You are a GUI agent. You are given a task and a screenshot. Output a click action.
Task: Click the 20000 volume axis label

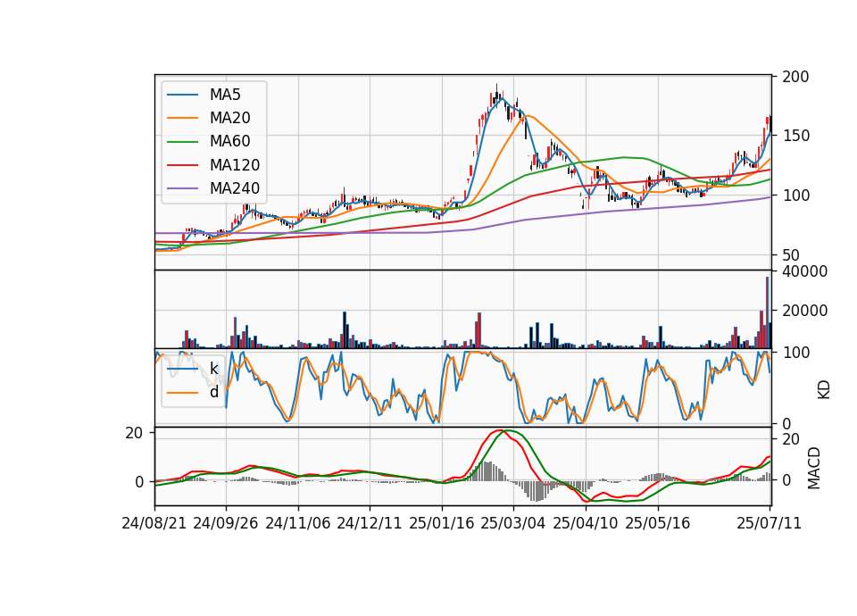coord(804,311)
